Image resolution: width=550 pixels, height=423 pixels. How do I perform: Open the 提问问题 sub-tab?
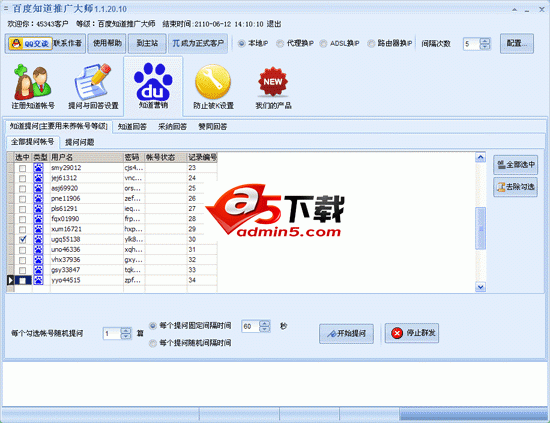[80, 142]
